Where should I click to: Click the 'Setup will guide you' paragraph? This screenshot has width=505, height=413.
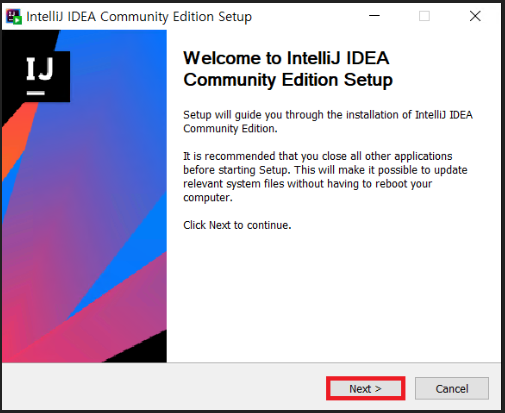328,122
